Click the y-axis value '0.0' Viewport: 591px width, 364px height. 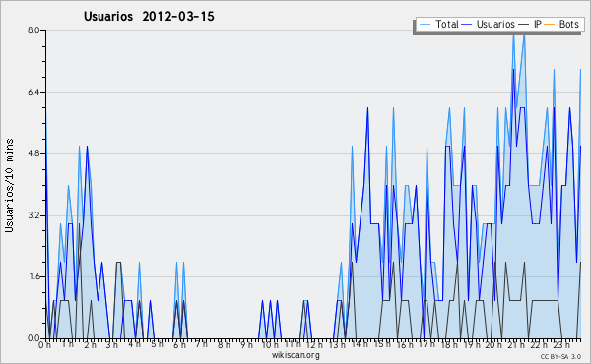(x=33, y=338)
